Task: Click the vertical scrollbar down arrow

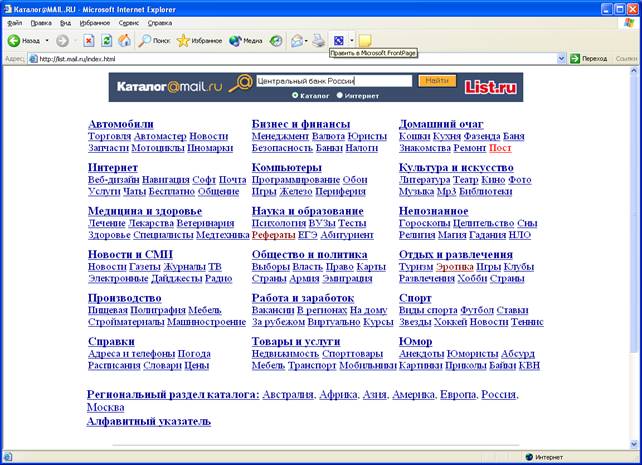Action: click(x=634, y=445)
